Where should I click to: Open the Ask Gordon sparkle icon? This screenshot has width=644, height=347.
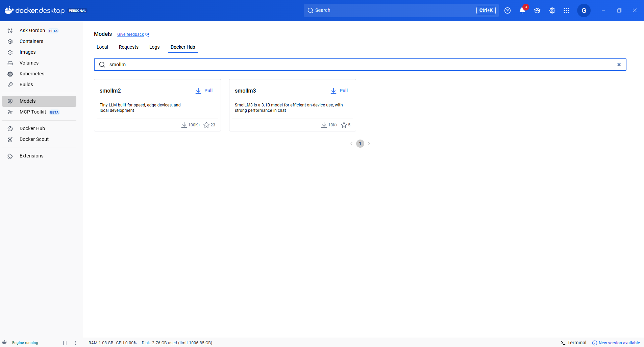point(10,31)
